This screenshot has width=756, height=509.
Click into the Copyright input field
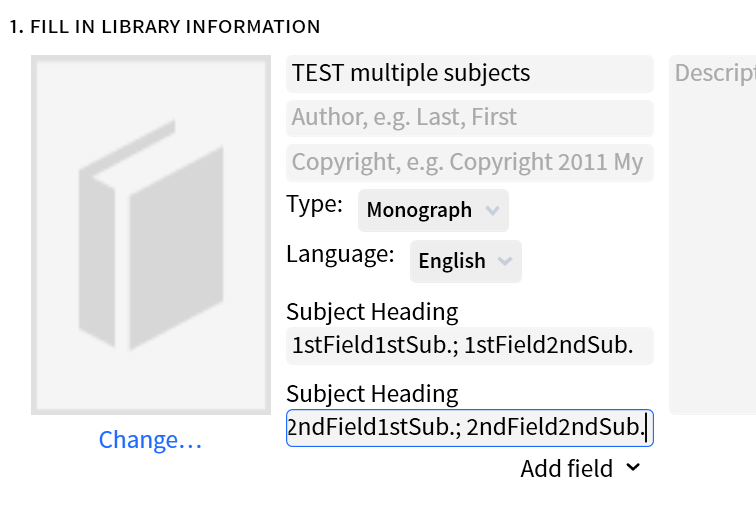point(470,163)
